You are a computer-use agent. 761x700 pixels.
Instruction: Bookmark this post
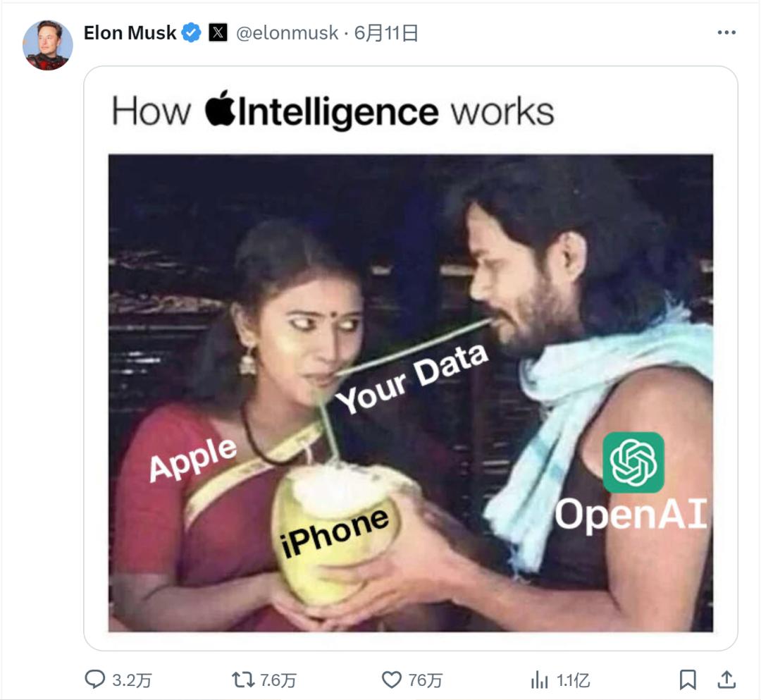click(688, 680)
